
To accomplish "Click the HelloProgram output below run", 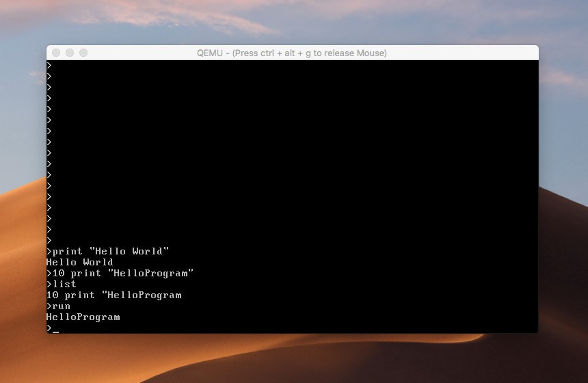I will (83, 317).
